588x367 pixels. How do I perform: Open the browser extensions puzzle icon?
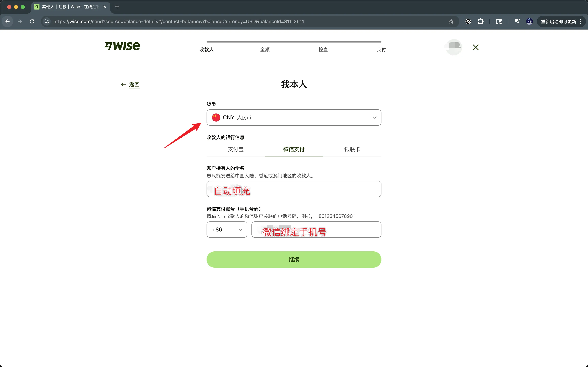point(480,22)
